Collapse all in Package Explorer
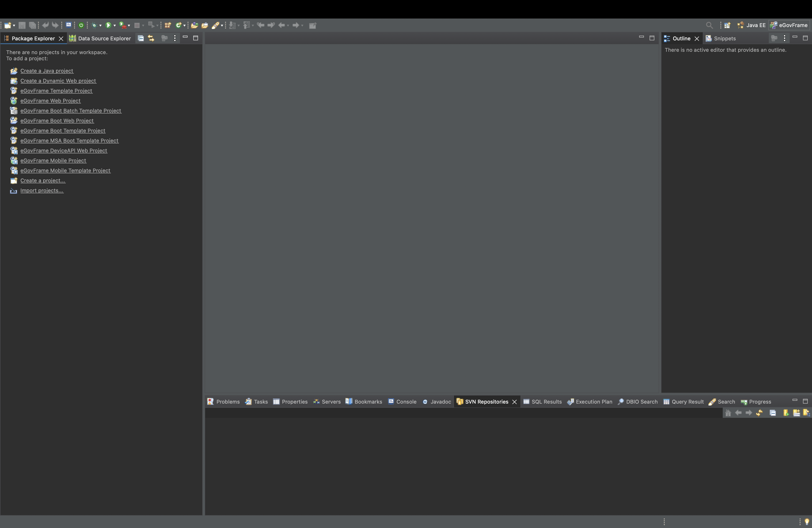 coord(141,38)
